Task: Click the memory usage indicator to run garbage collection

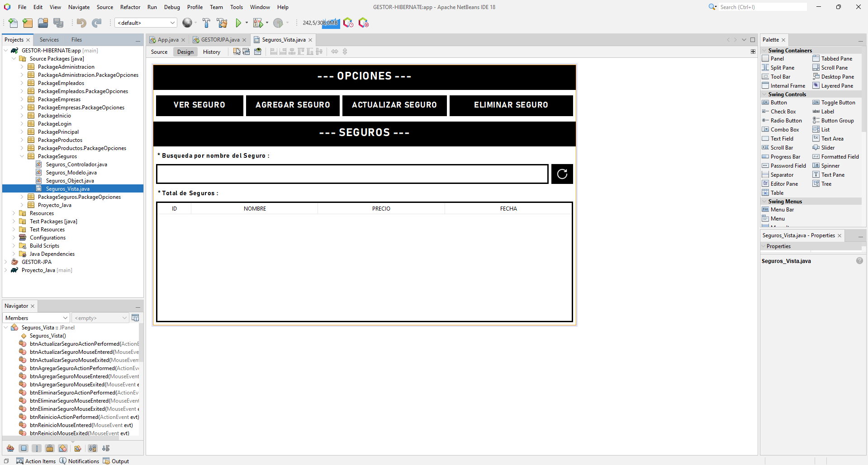Action: (x=320, y=23)
